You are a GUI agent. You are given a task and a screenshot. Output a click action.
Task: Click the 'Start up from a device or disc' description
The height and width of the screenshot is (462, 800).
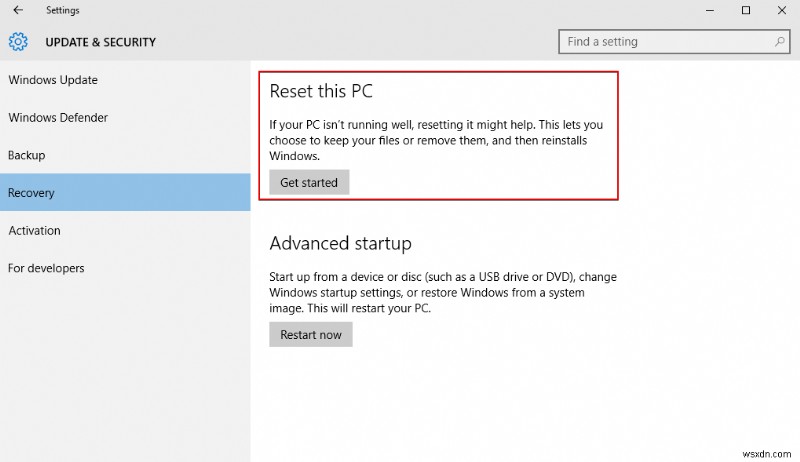point(443,293)
